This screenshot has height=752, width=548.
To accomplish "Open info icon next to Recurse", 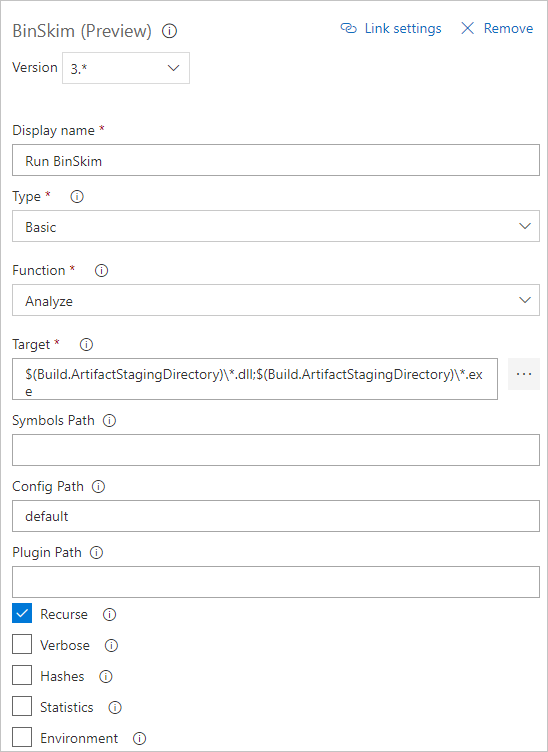I will [x=109, y=614].
